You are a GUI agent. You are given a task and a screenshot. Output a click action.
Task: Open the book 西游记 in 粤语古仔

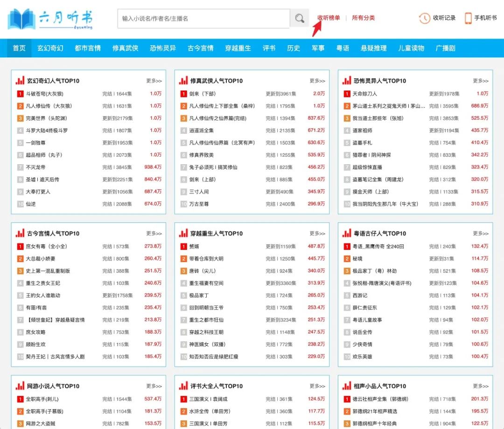360,295
